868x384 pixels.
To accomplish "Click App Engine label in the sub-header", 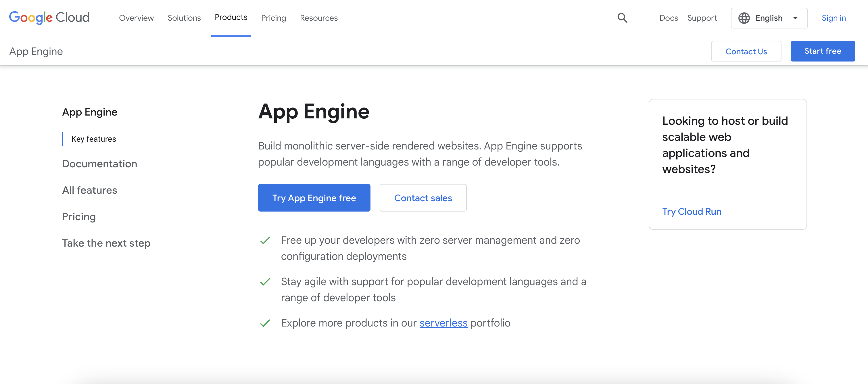I will (36, 51).
